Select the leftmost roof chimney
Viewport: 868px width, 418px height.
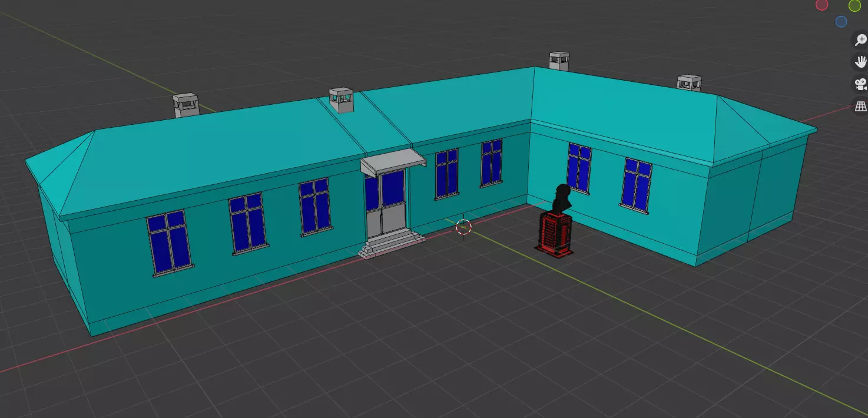pos(186,105)
